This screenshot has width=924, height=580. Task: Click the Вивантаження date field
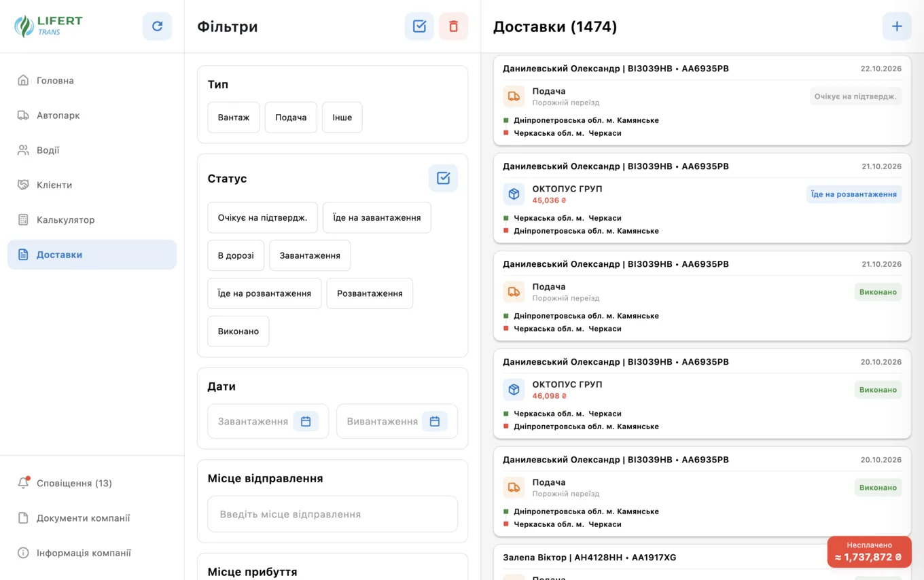(x=397, y=421)
